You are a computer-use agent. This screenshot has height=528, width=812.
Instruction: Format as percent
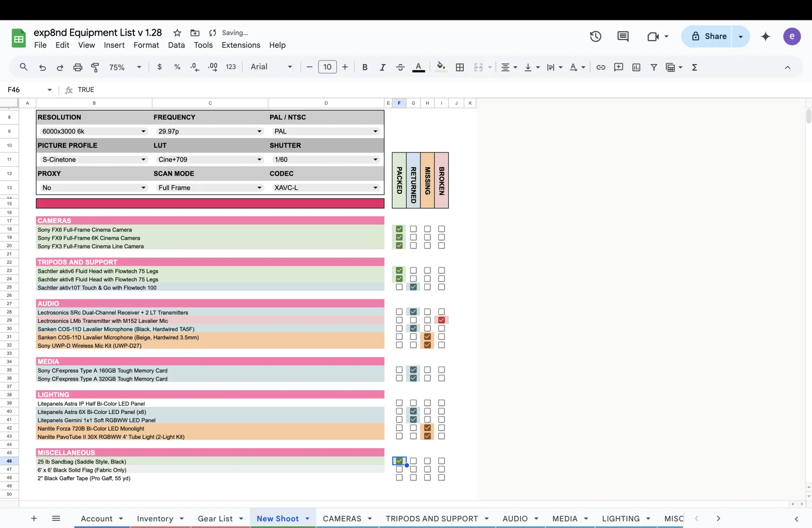click(177, 67)
